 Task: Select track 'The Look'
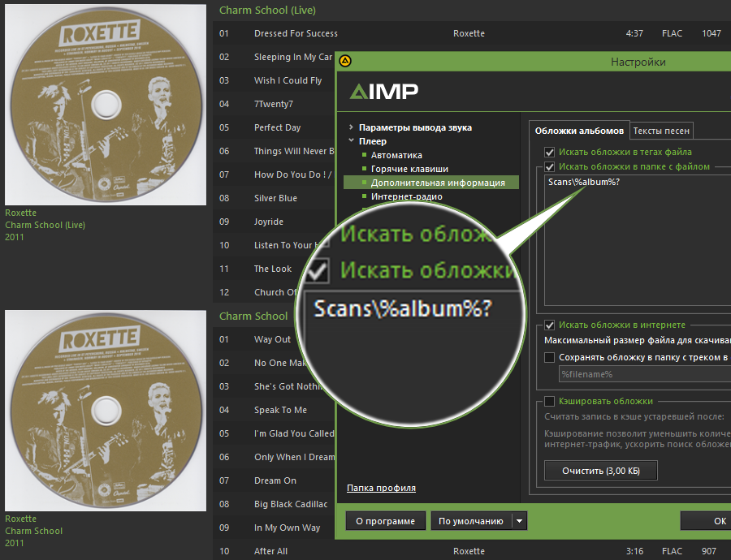pos(272,269)
